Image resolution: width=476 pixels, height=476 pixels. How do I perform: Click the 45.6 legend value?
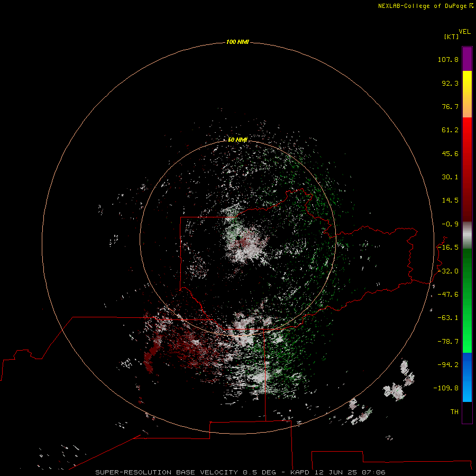pyautogui.click(x=450, y=153)
